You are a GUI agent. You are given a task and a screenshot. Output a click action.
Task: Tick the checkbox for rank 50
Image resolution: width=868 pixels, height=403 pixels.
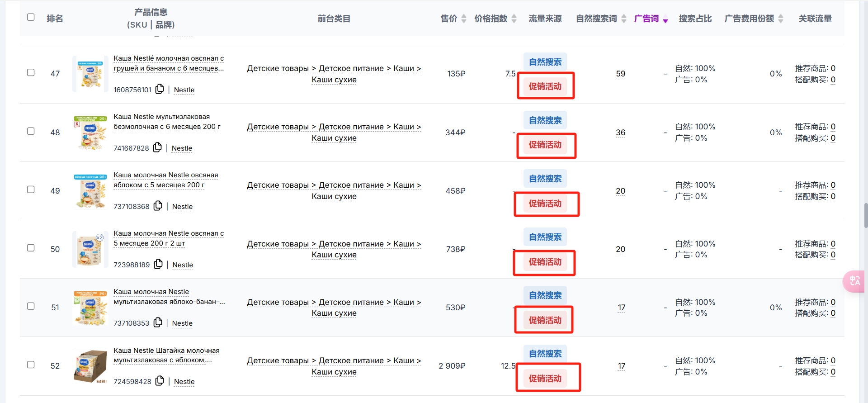(31, 248)
